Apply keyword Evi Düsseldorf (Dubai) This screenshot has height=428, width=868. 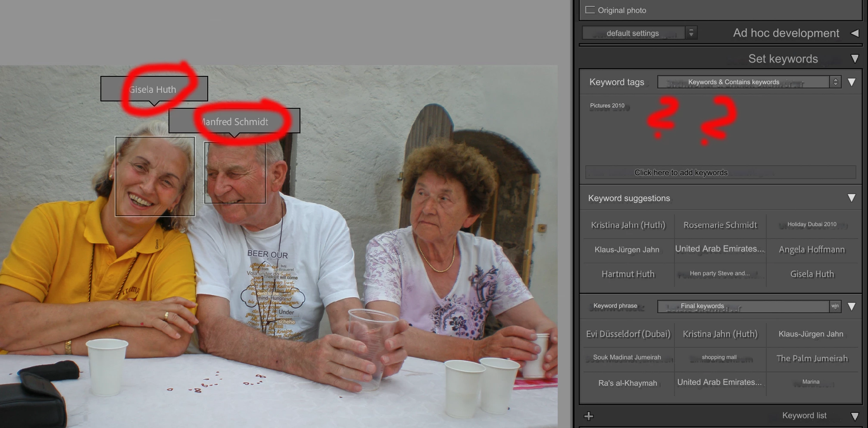pyautogui.click(x=628, y=334)
